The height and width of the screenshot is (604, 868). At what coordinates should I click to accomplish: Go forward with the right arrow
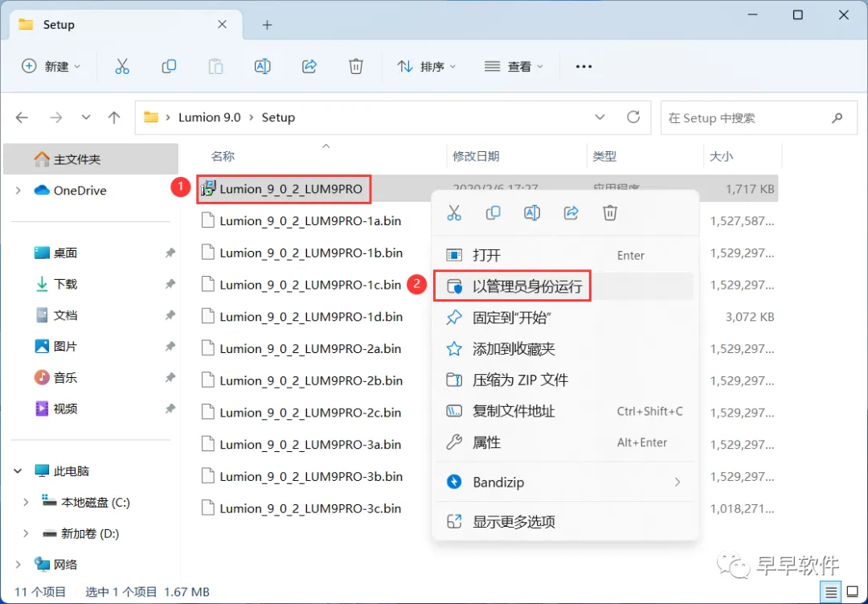coord(56,117)
